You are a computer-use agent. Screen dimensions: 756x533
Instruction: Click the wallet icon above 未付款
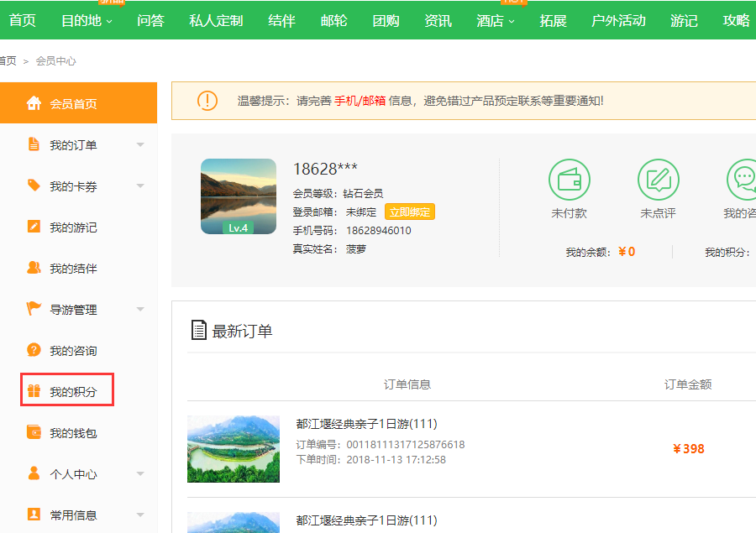570,180
